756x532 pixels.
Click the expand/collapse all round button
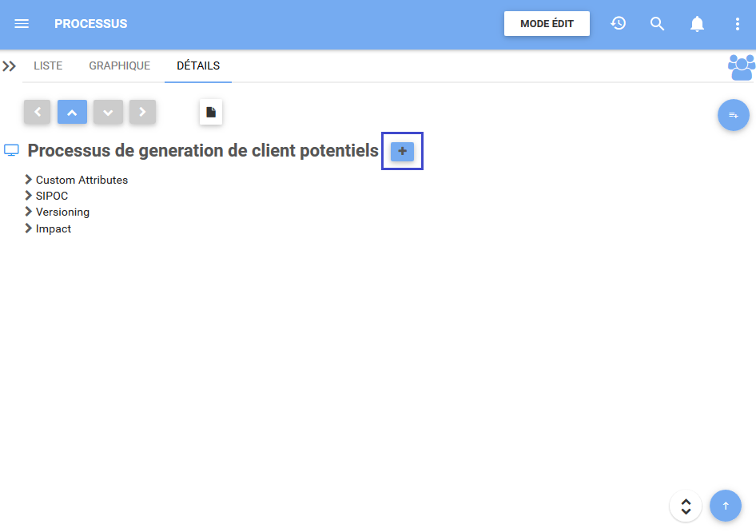coord(686,506)
